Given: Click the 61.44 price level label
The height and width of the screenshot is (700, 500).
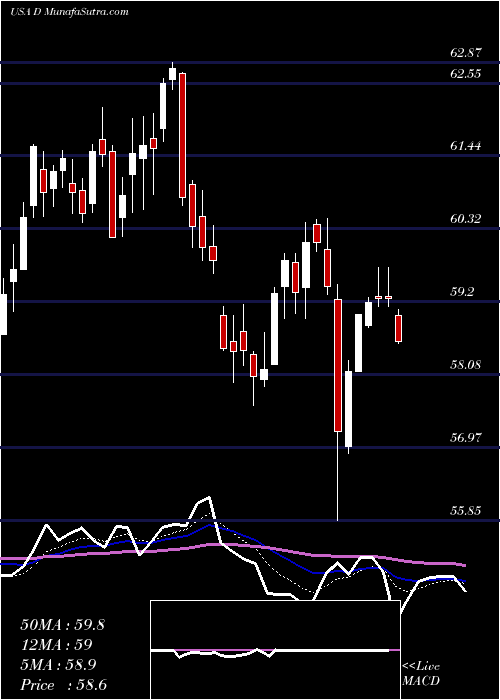Looking at the screenshot, I should [x=466, y=146].
